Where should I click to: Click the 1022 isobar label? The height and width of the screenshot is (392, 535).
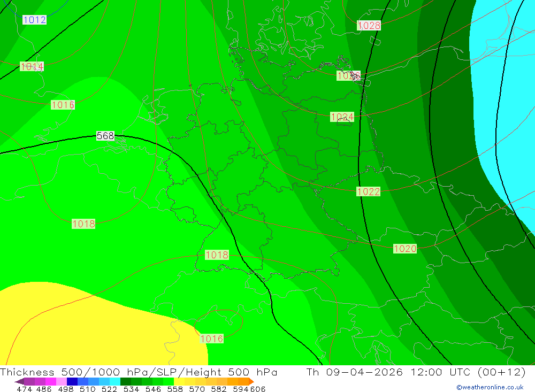368,192
